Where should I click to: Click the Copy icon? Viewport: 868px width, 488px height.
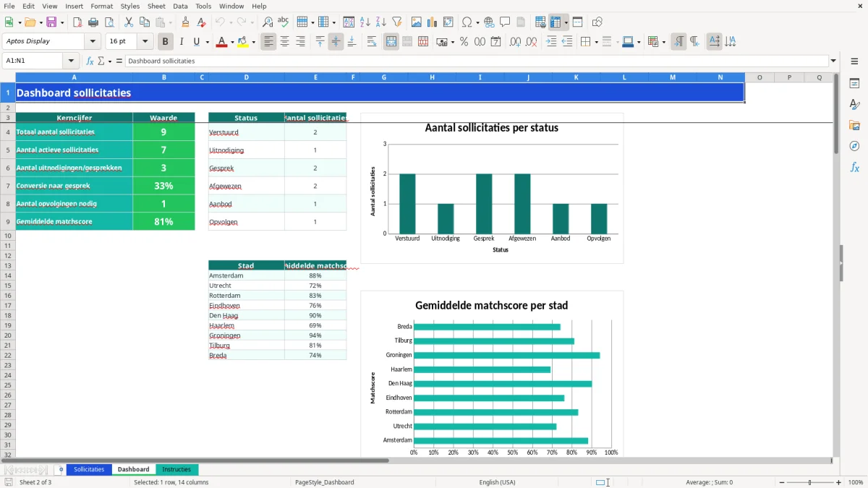pos(145,22)
